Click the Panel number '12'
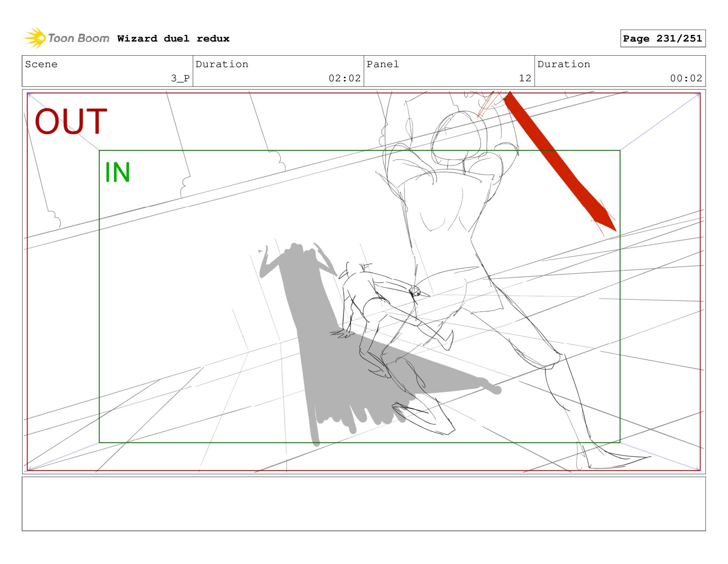Screen dimensions: 728x564 tap(525, 78)
